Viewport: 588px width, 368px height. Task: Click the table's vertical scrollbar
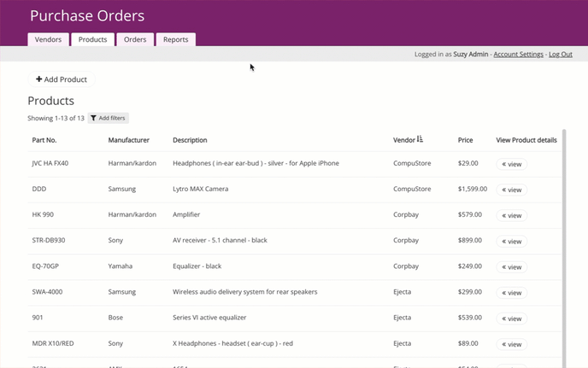tap(564, 248)
